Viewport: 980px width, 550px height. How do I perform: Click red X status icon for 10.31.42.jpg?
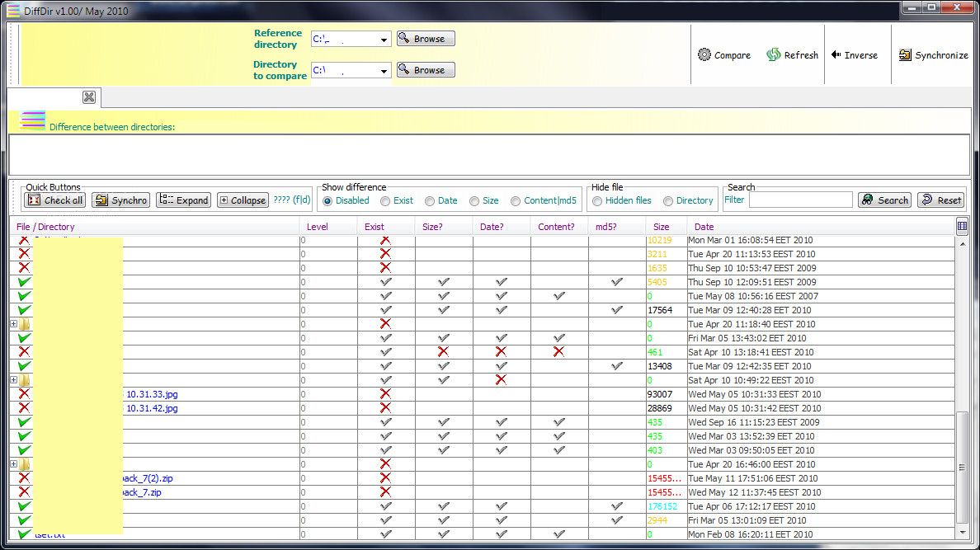[24, 408]
